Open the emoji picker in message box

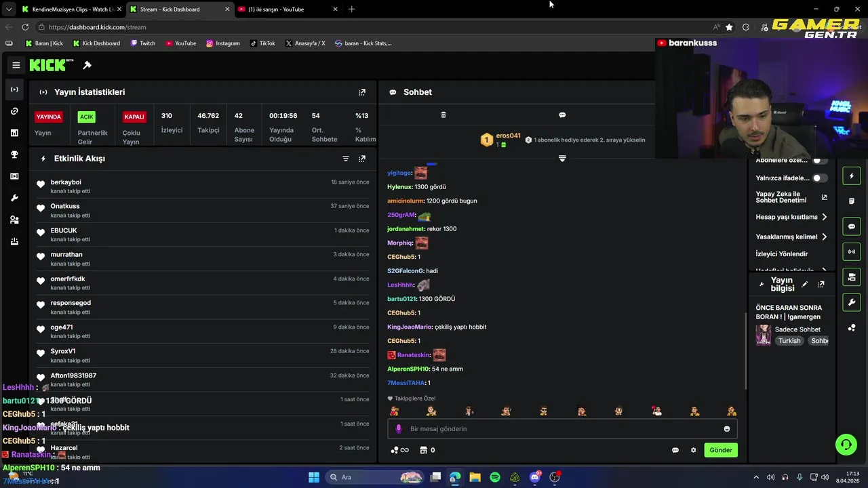(x=727, y=428)
